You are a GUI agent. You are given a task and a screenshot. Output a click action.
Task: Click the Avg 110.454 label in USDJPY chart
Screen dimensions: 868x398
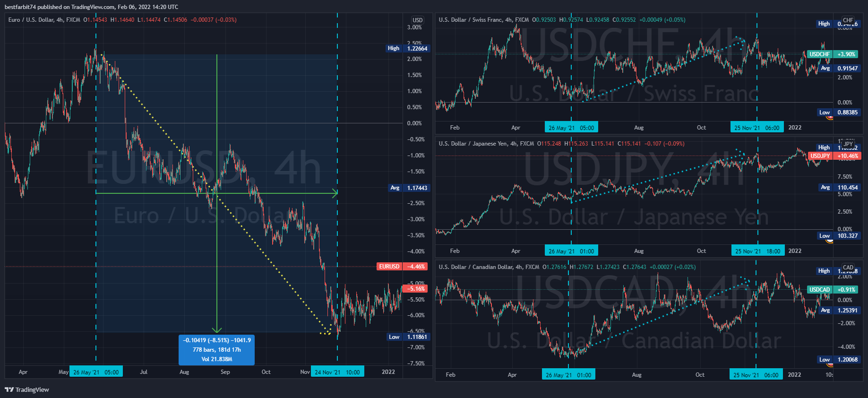[x=839, y=188]
